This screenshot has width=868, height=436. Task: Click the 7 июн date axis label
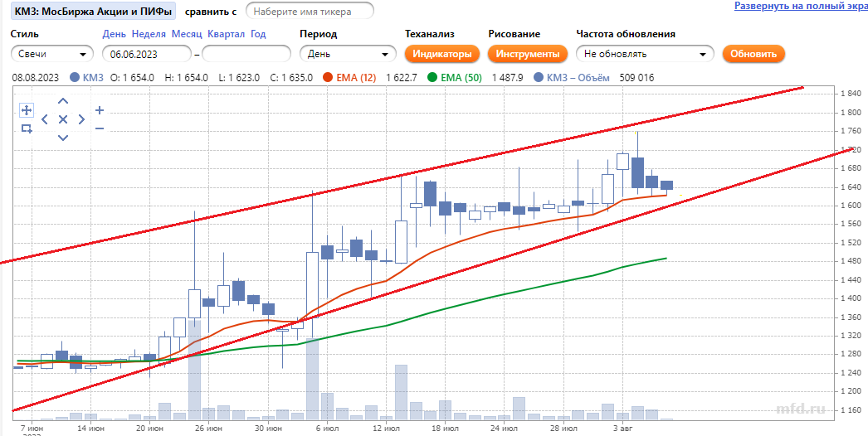32,429
